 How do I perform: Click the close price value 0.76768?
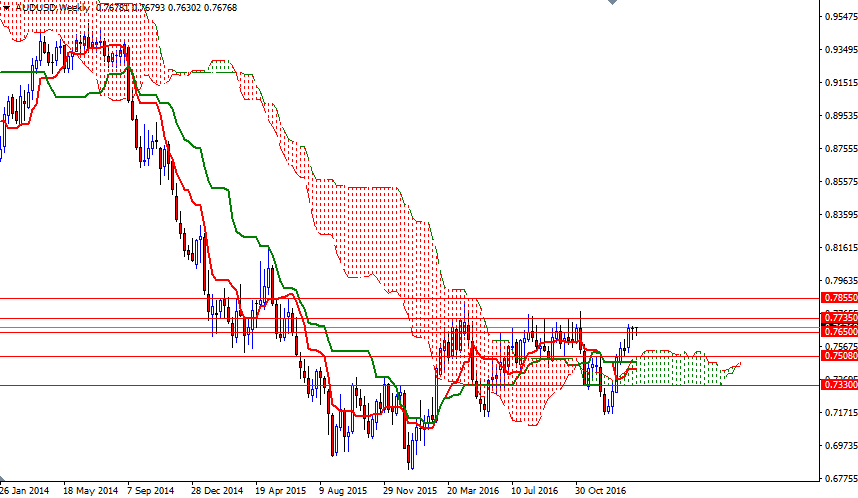220,8
